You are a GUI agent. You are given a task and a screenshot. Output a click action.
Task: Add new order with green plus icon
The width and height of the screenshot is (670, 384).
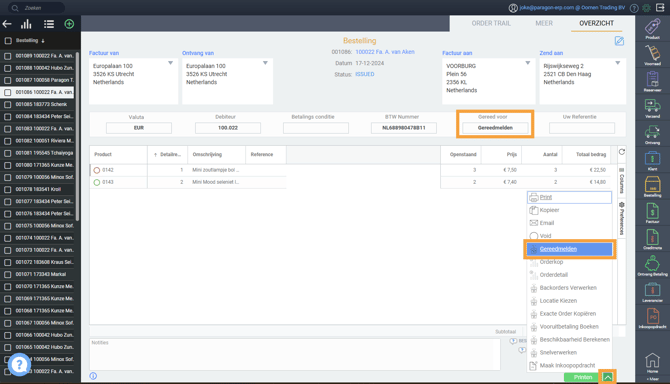pyautogui.click(x=69, y=24)
